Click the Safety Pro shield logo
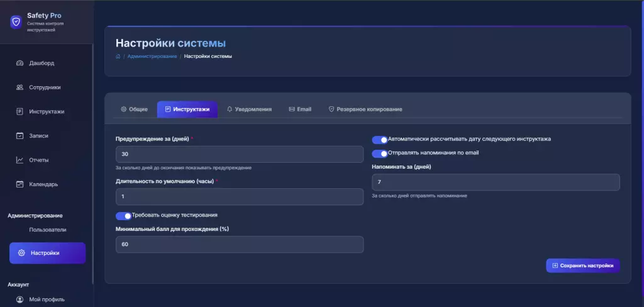The width and height of the screenshot is (644, 307). pos(16,22)
